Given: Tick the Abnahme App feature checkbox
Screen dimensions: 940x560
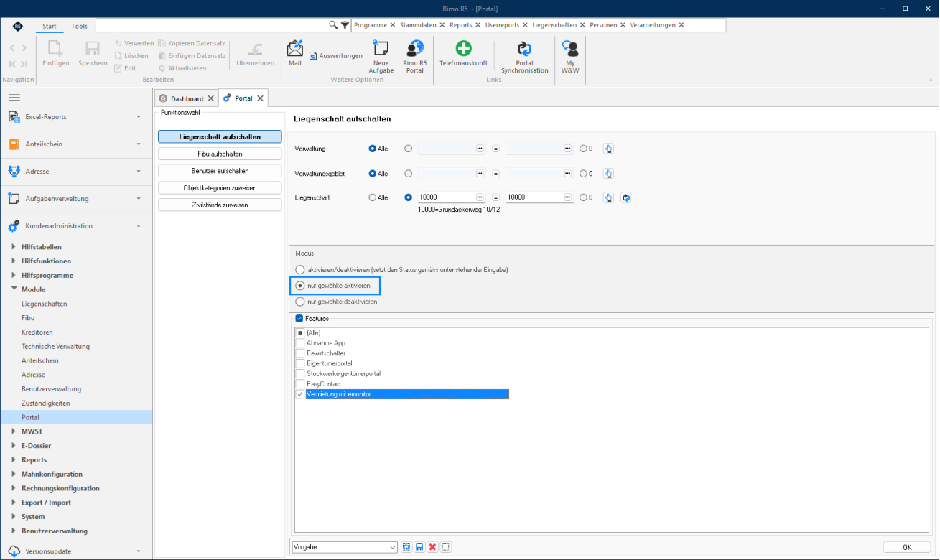Looking at the screenshot, I should 299,343.
